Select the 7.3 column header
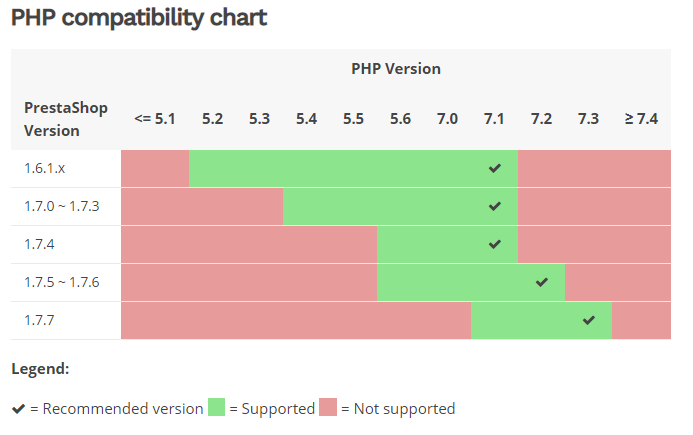This screenshot has height=435, width=693. [x=588, y=118]
